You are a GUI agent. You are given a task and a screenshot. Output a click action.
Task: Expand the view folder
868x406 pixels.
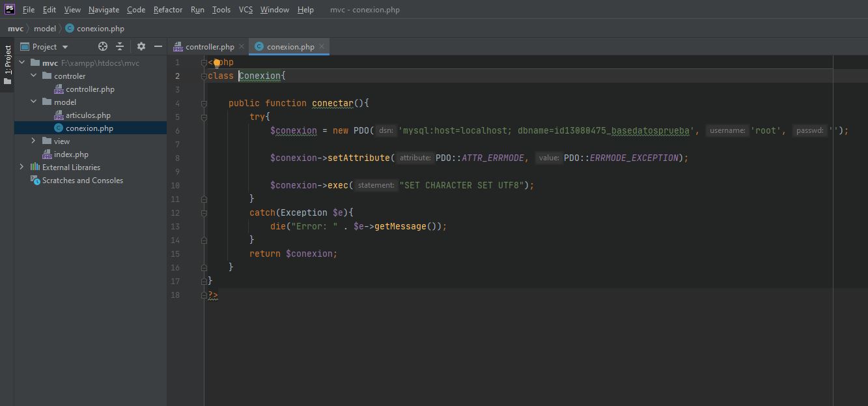(33, 141)
